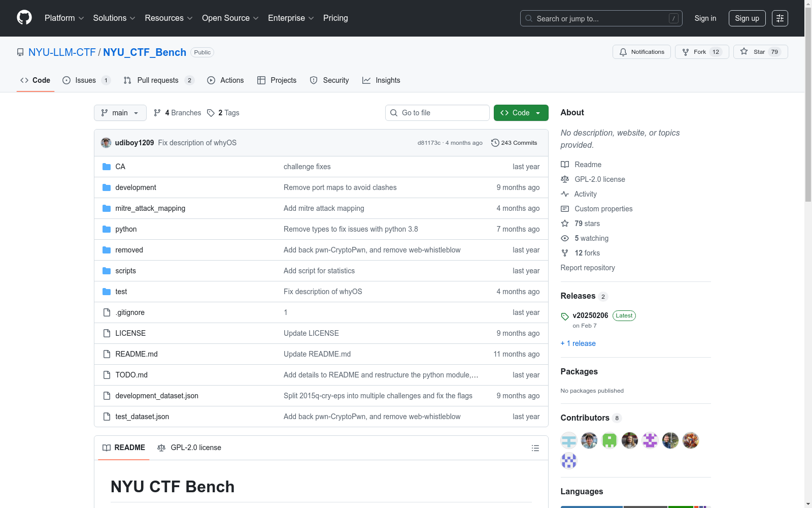The height and width of the screenshot is (508, 812).
Task: Open the global navigation menu icon
Action: (x=780, y=18)
